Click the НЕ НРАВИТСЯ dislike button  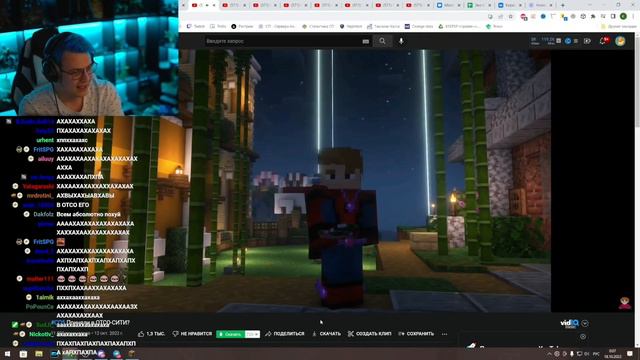point(192,334)
